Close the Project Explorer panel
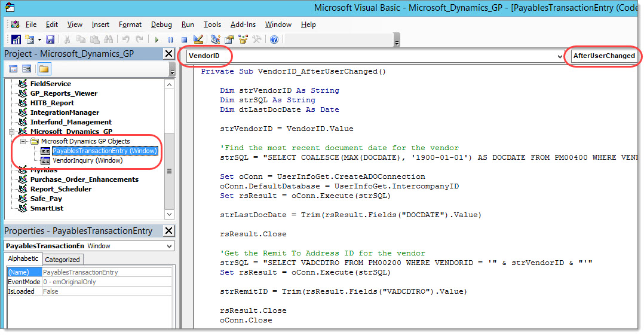644x335 pixels. [x=169, y=53]
